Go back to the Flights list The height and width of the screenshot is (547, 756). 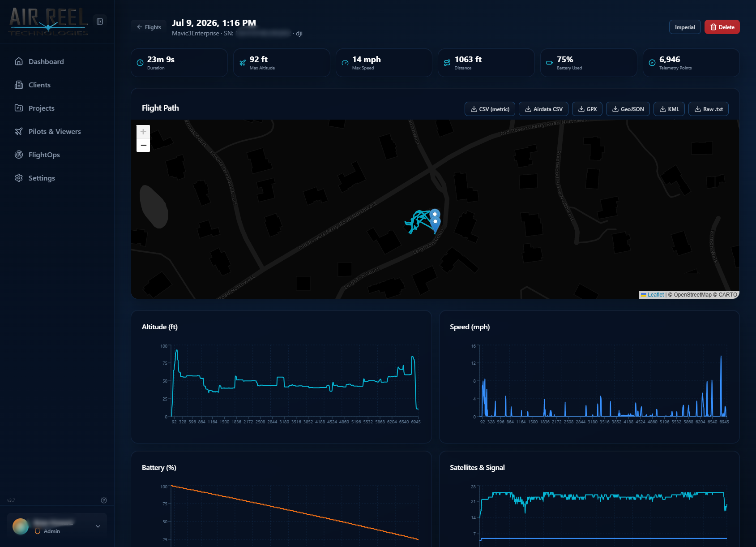149,27
